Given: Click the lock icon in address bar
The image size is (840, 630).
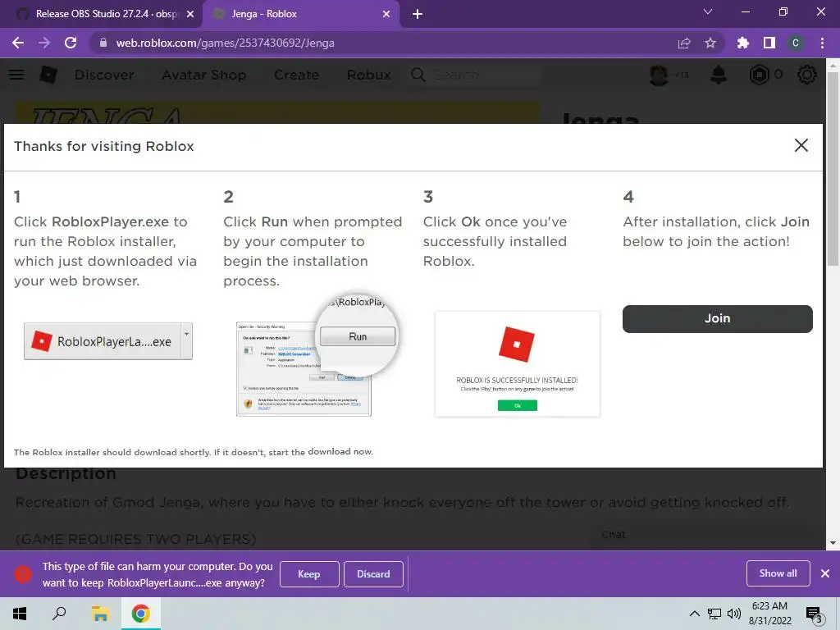Looking at the screenshot, I should pyautogui.click(x=103, y=43).
